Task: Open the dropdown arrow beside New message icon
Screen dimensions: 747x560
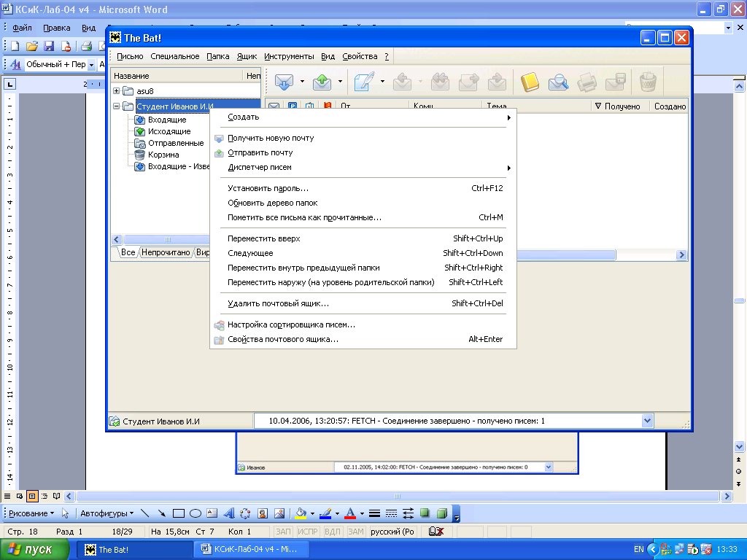Action: click(382, 82)
